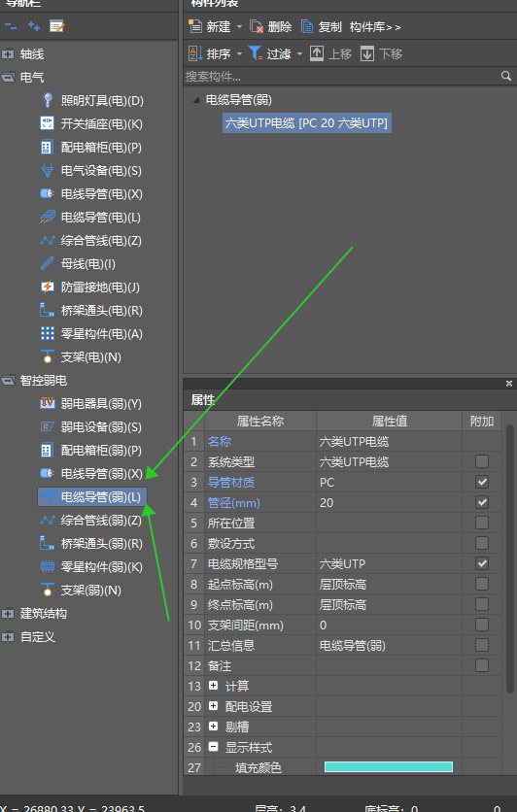This screenshot has height=812, width=517.
Task: Open the 排序 dropdown arrow
Action: click(x=239, y=53)
